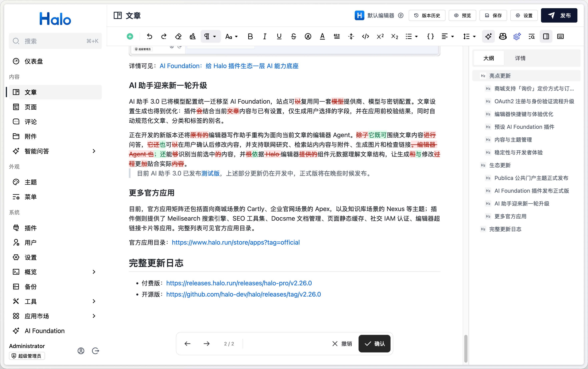The image size is (588, 369).
Task: Toggle italic formatting
Action: point(264,37)
